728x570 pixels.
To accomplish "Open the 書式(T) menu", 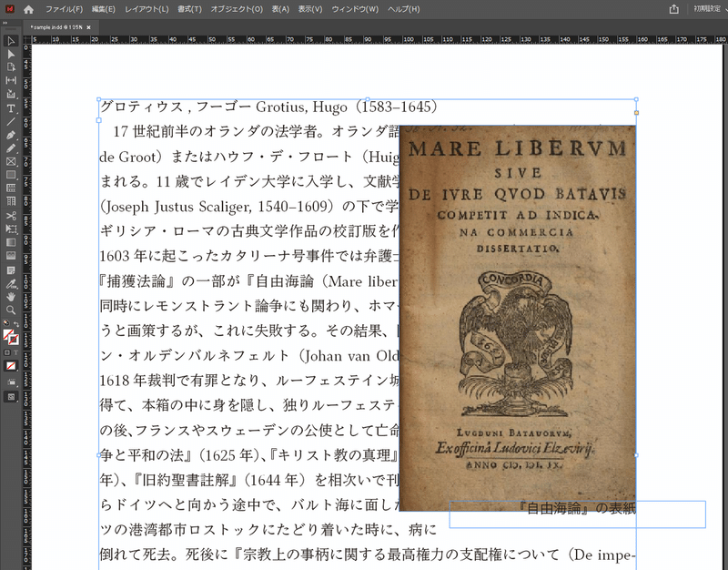I will 189,9.
